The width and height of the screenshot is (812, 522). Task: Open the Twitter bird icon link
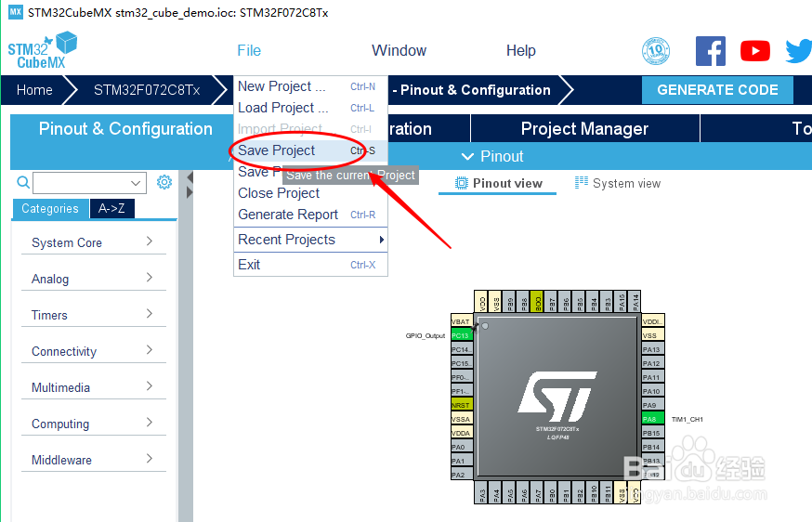pyautogui.click(x=799, y=51)
